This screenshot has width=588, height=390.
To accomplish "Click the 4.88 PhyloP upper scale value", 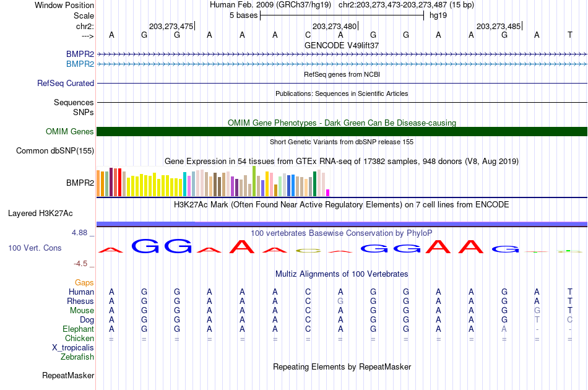I will coord(79,233).
